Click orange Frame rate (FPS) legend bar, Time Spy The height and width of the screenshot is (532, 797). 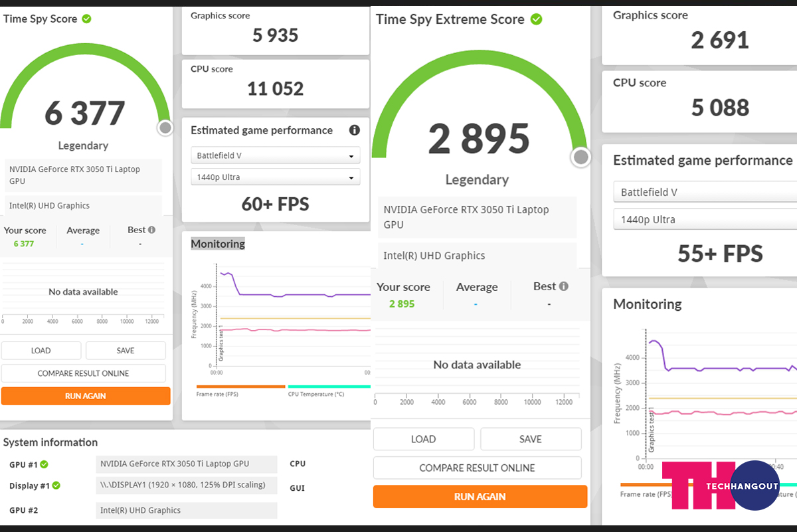pos(240,386)
